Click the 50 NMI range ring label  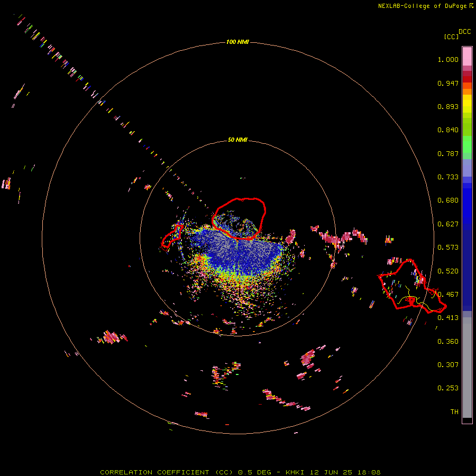point(237,140)
